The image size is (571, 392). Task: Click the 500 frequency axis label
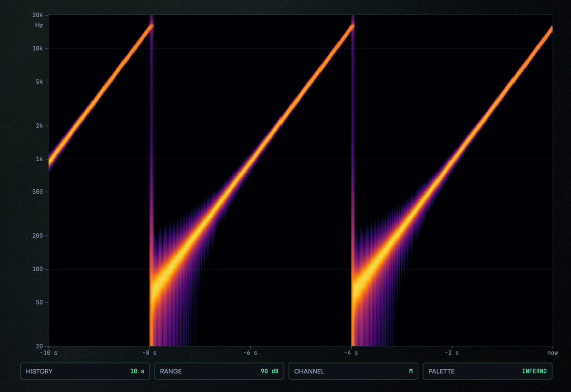[x=39, y=192]
